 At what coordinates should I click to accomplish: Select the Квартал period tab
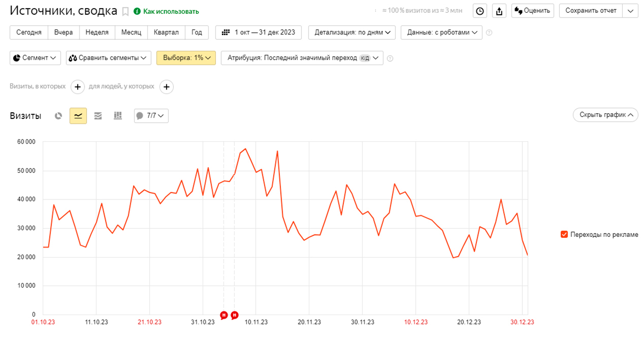click(166, 32)
